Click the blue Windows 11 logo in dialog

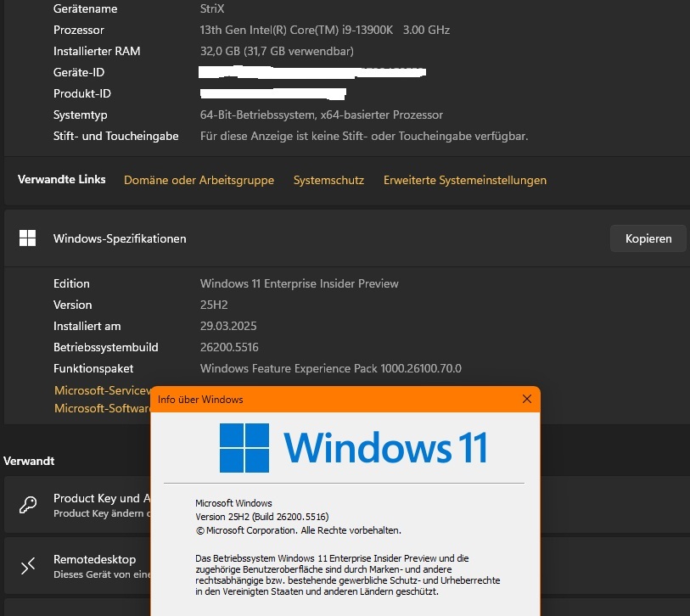[353, 447]
